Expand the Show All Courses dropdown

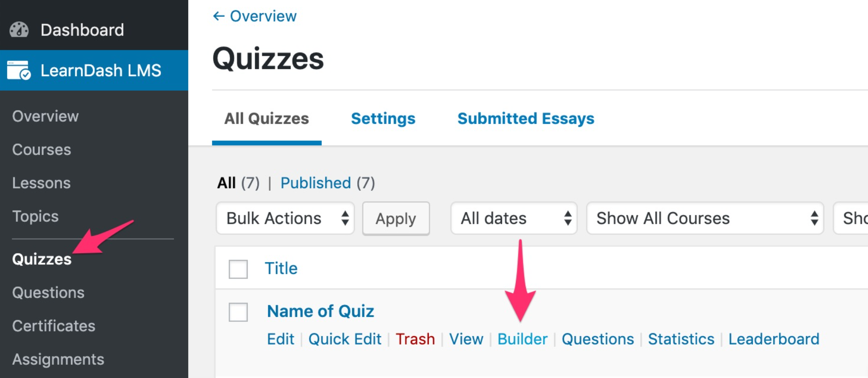pos(705,218)
